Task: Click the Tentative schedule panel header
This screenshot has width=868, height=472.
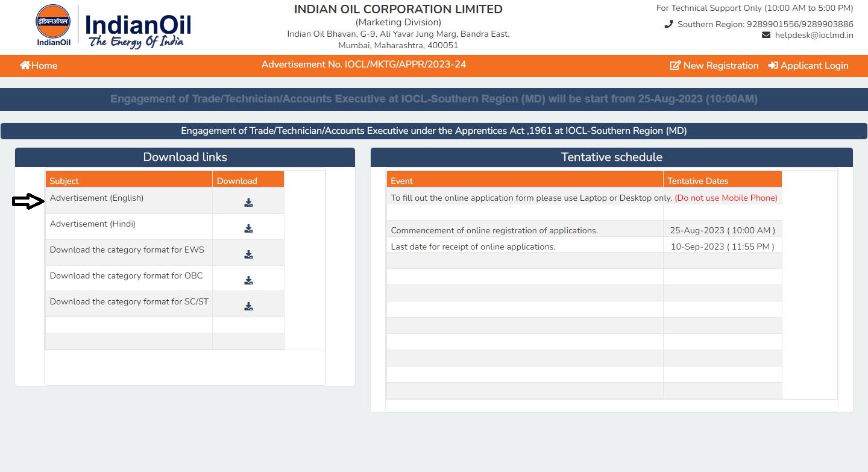Action: pos(611,157)
